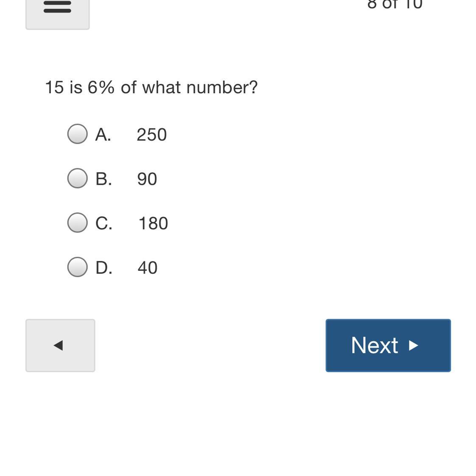Click the Next button label
The width and height of the screenshot is (476, 476).
375,345
